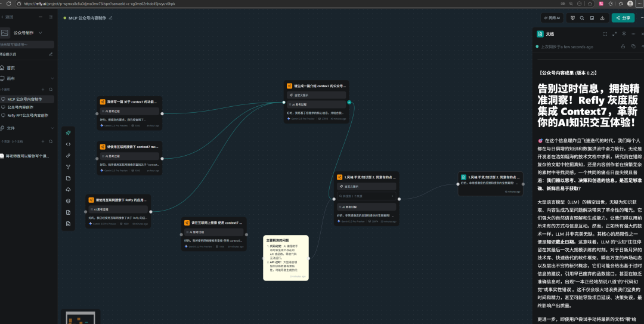Image resolution: width=644 pixels, height=324 pixels.
Task: Click the 分享 share button
Action: (623, 18)
